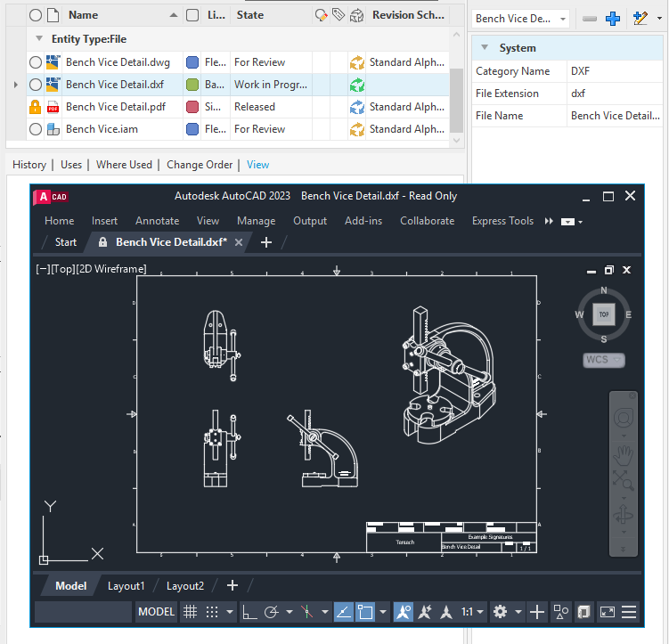The width and height of the screenshot is (669, 644).
Task: Collapse Entity Type:File group
Action: tap(39, 38)
